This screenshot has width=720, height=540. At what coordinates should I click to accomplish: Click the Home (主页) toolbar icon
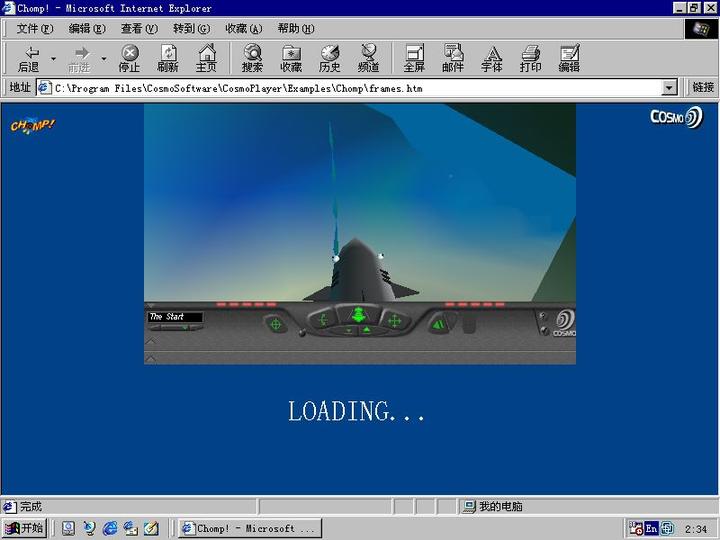tap(206, 59)
